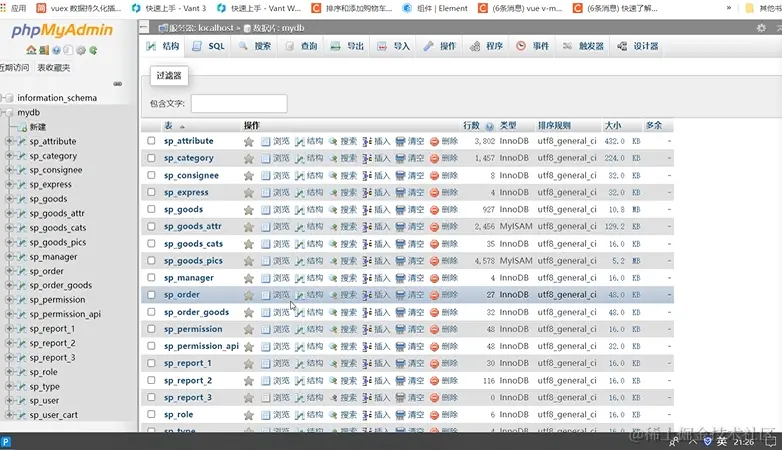Screen dimensions: 782x450
Task: Click browse icon for sp_category row
Action: tap(266, 158)
